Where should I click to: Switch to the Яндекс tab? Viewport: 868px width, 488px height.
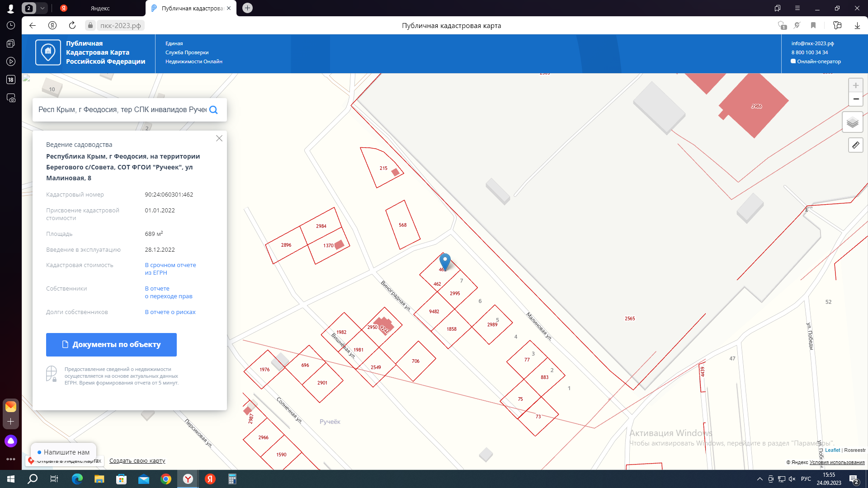(99, 8)
